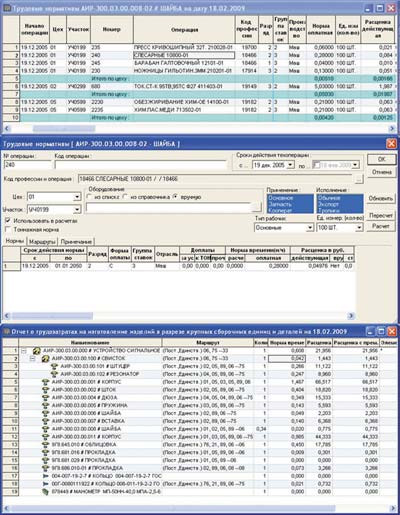This screenshot has width=400, height=515.
Task: Click the part icon for ПРУЖИНА row
Action: click(46, 406)
